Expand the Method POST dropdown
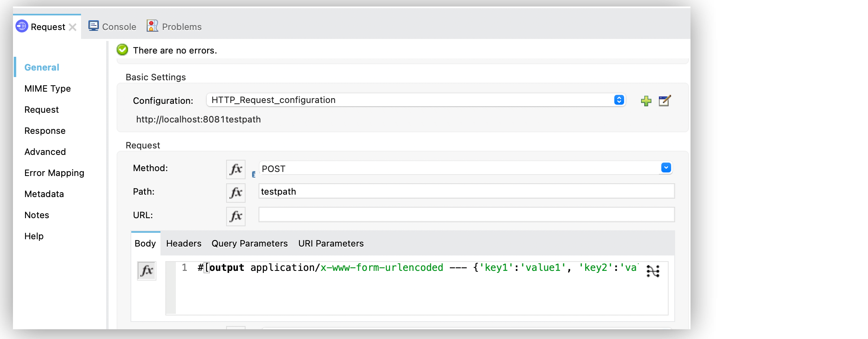This screenshot has height=339, width=868. coord(665,168)
